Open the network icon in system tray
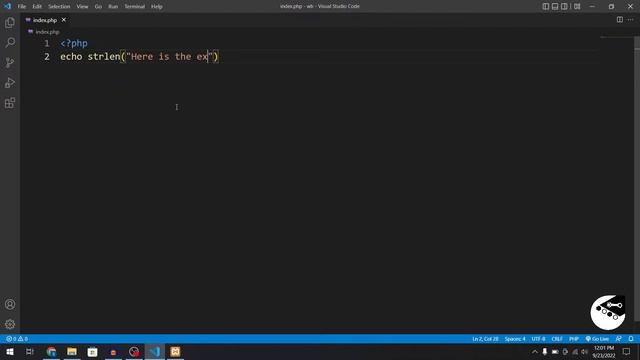This screenshot has width=640, height=360. [x=575, y=351]
